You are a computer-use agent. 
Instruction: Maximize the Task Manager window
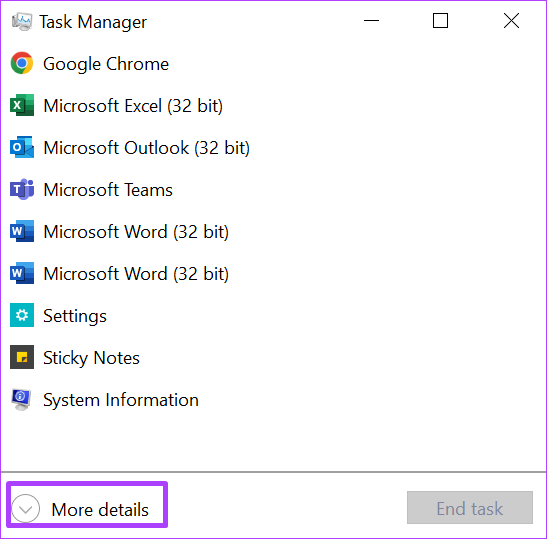pyautogui.click(x=440, y=21)
